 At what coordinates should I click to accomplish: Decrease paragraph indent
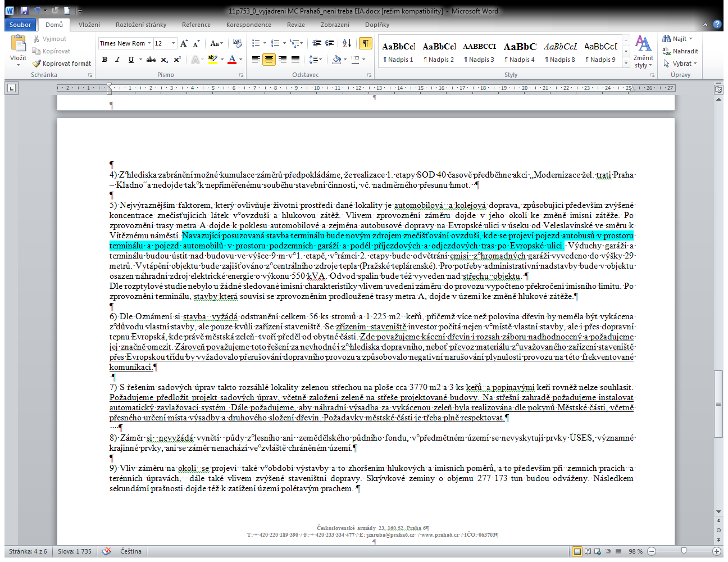pyautogui.click(x=317, y=43)
